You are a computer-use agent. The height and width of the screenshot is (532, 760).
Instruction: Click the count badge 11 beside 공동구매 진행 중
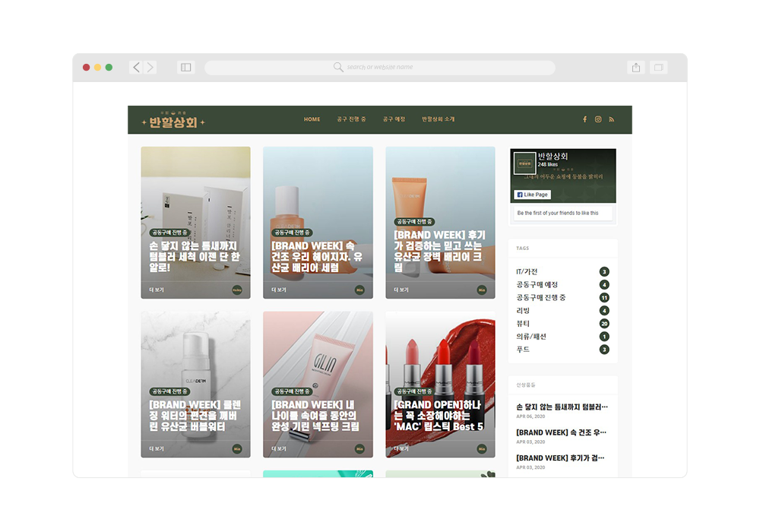[x=604, y=297]
